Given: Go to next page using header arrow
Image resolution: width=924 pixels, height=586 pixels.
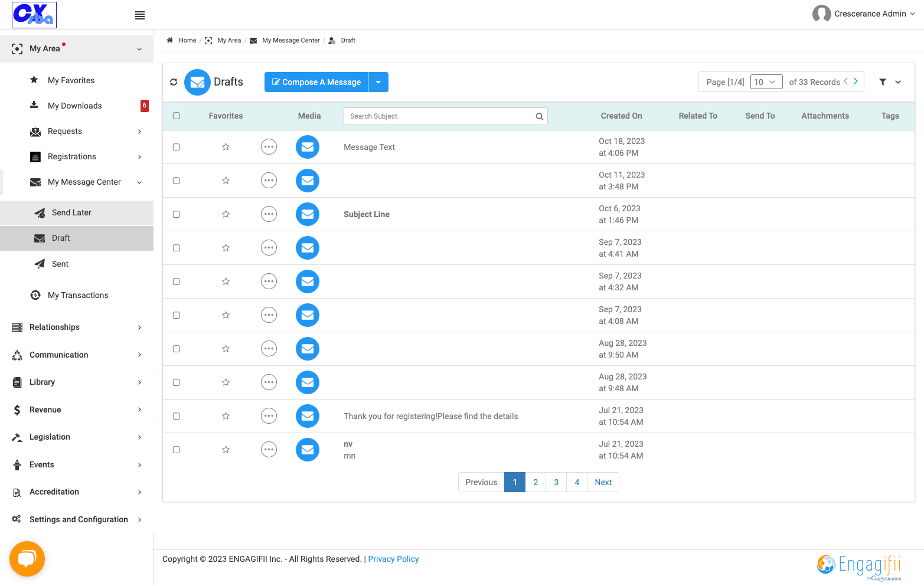Looking at the screenshot, I should pos(856,81).
